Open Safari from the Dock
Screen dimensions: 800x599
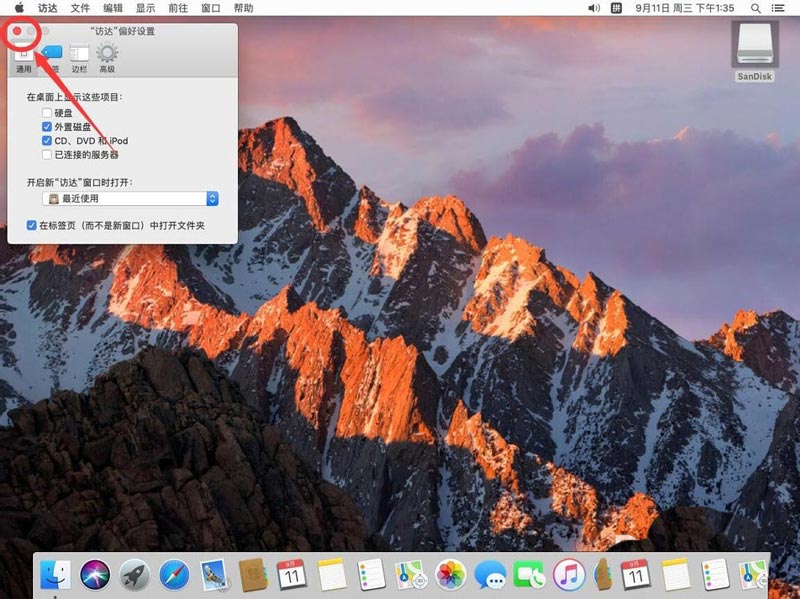(174, 574)
